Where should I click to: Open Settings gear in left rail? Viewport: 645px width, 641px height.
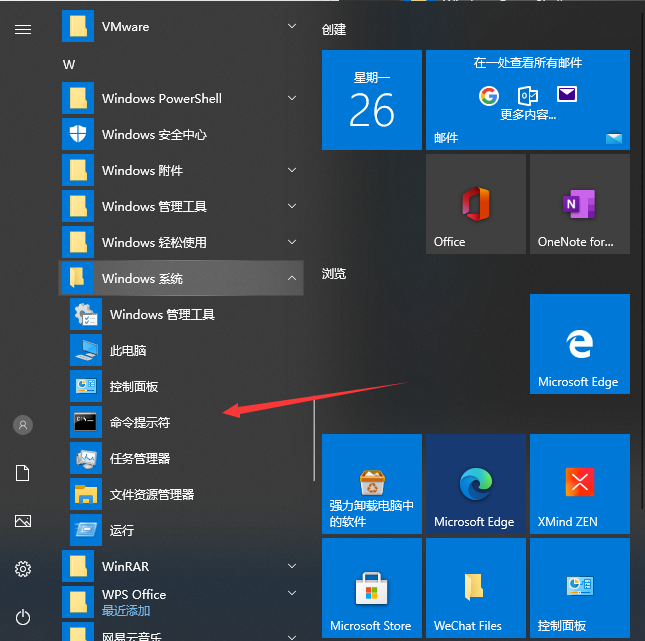[x=23, y=569]
